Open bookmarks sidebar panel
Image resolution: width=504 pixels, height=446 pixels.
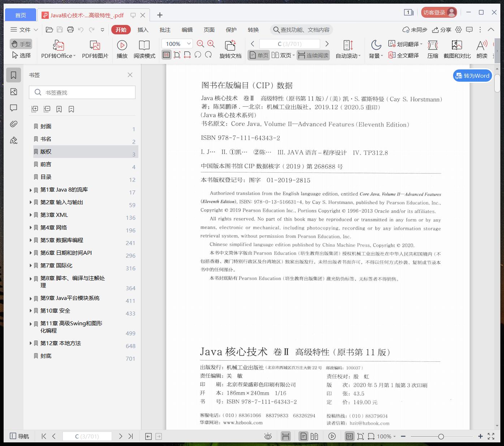14,75
